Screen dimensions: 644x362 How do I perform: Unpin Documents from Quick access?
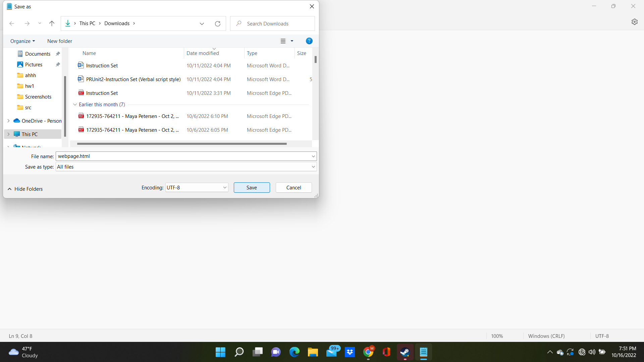tap(57, 53)
